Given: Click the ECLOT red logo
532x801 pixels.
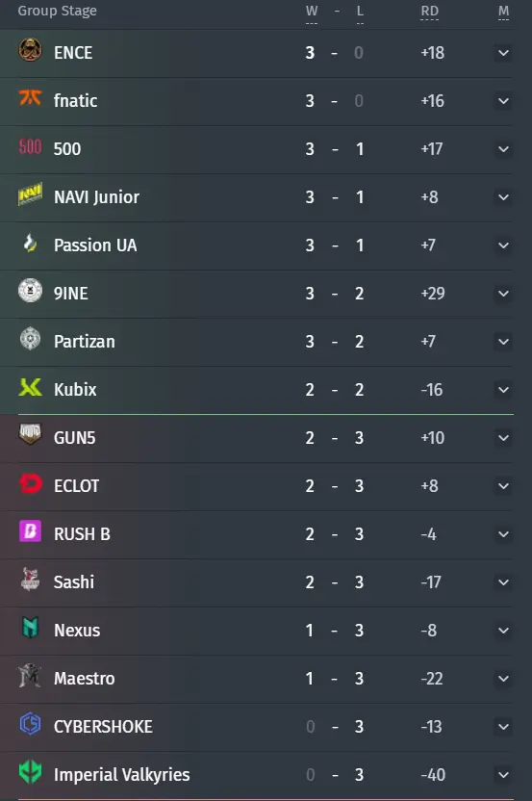Looking at the screenshot, I should coord(30,483).
